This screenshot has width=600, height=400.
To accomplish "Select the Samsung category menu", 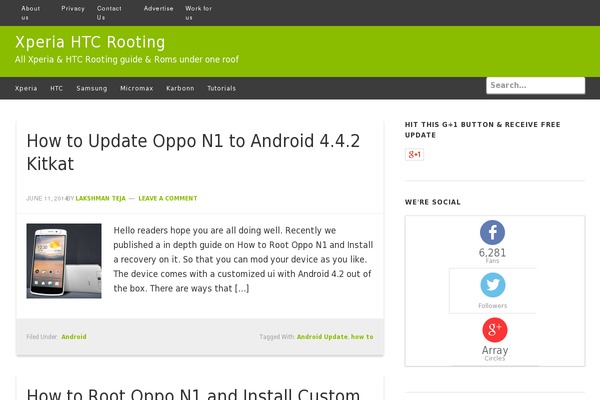I will pos(92,88).
